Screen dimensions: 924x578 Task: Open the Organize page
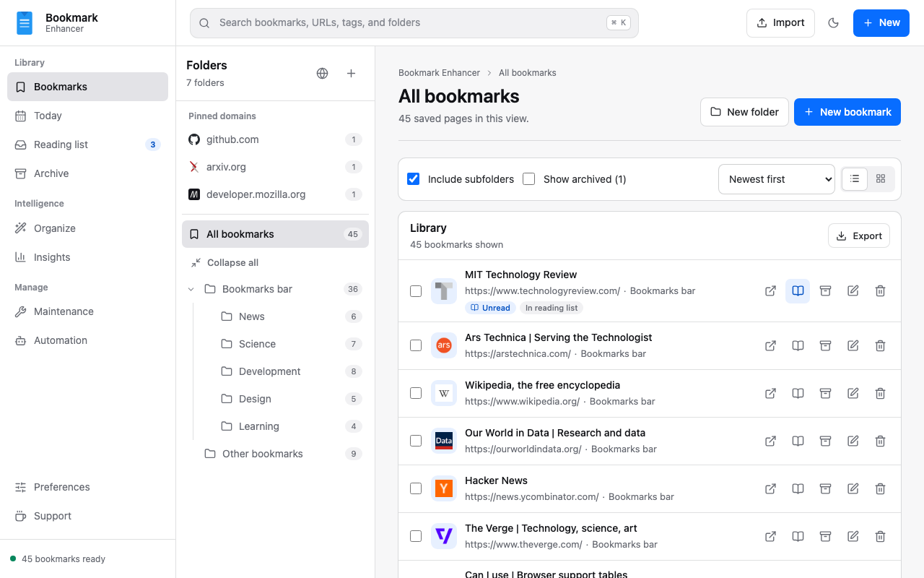[x=87, y=228]
